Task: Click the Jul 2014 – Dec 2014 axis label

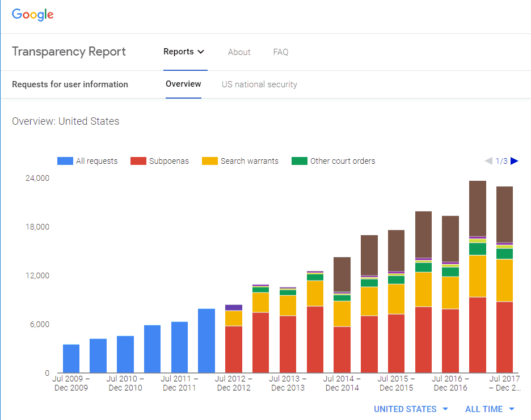Action: (x=342, y=383)
